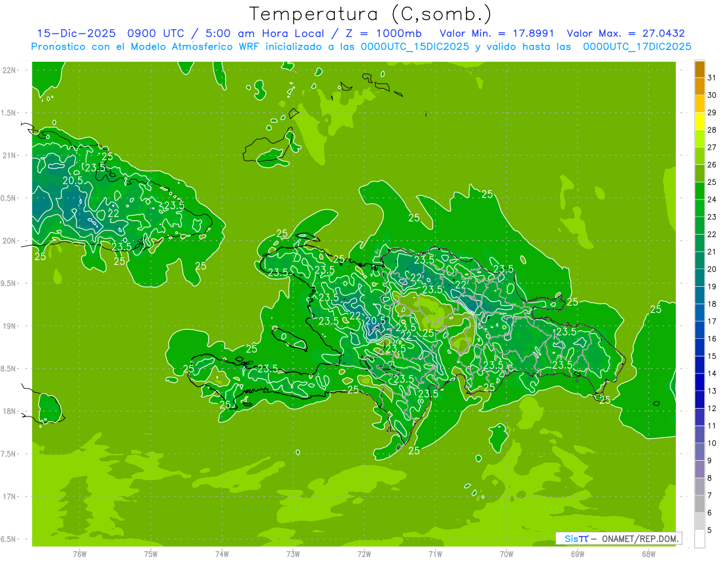728x562 pixels.
Task: Click the SisTT – ONAMET/REP.DOM. logo box
Action: coord(618,538)
